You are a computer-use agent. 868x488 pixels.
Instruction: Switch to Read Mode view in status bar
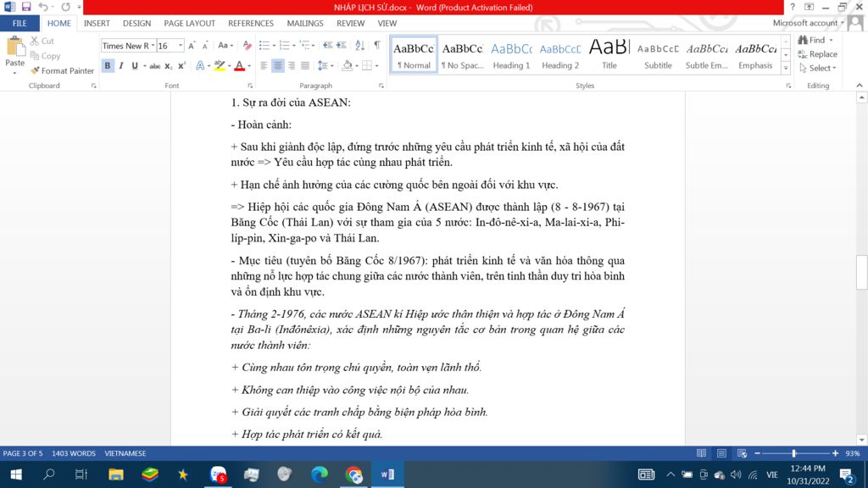[701, 454]
